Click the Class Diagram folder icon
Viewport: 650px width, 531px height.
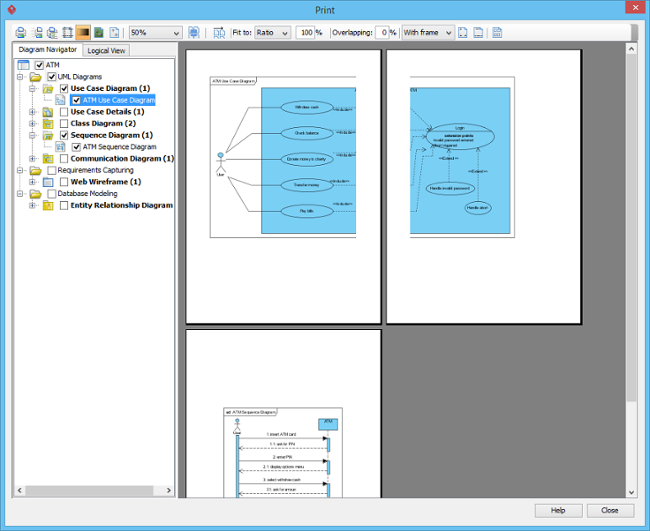tap(48, 123)
